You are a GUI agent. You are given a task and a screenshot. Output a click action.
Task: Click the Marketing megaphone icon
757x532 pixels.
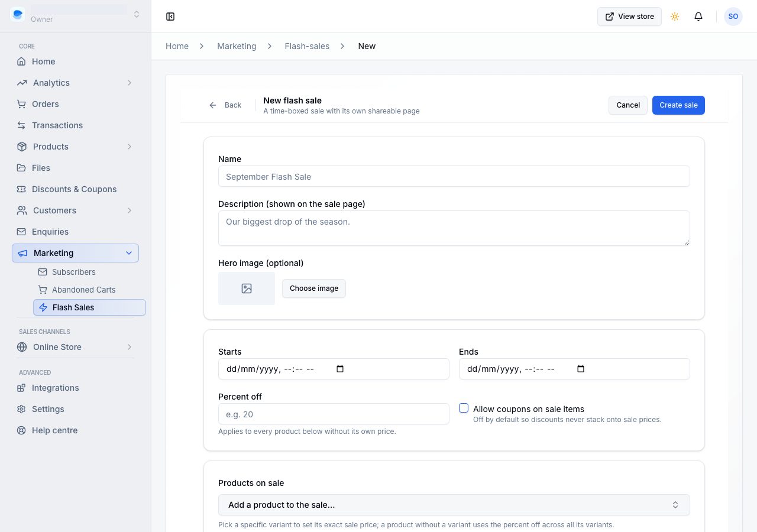(22, 253)
